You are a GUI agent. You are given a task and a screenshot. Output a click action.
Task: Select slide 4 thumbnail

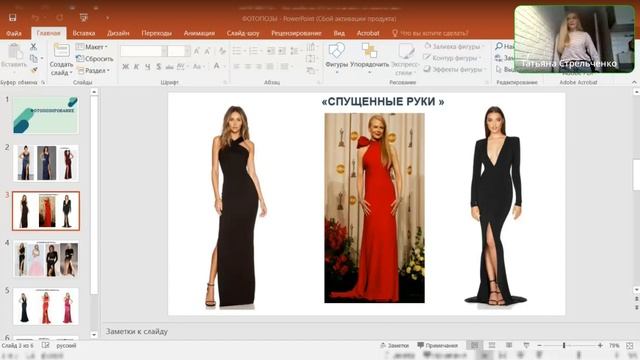46,259
